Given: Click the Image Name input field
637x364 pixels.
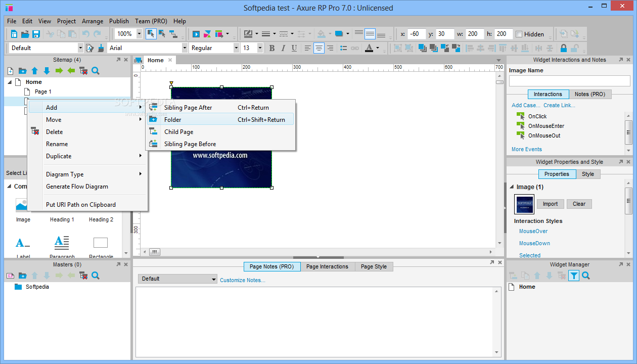Looking at the screenshot, I should click(570, 81).
